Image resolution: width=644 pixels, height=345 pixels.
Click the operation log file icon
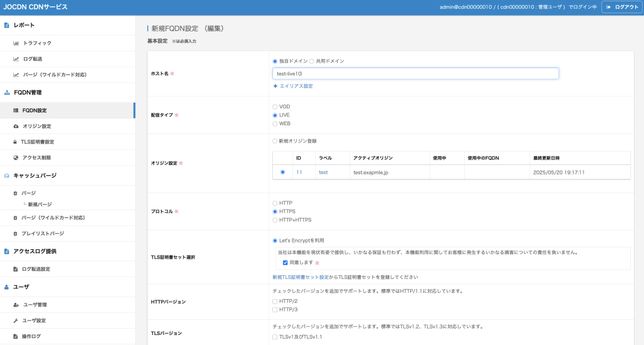coord(15,336)
